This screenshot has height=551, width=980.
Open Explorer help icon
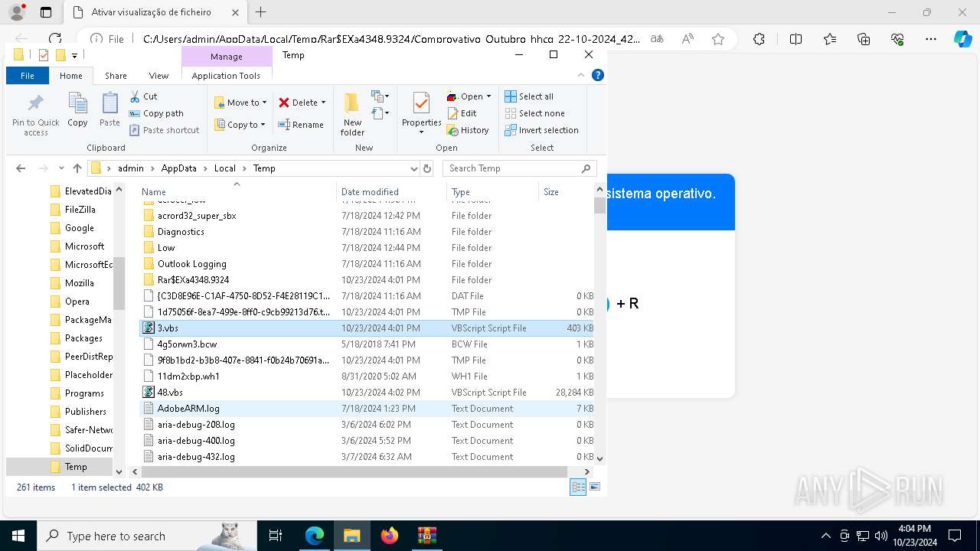pyautogui.click(x=598, y=75)
